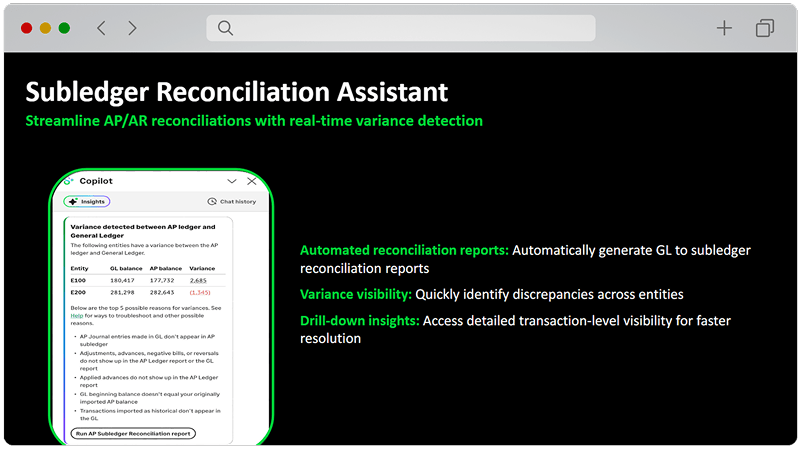Click AP balance value 177,732

coord(162,281)
